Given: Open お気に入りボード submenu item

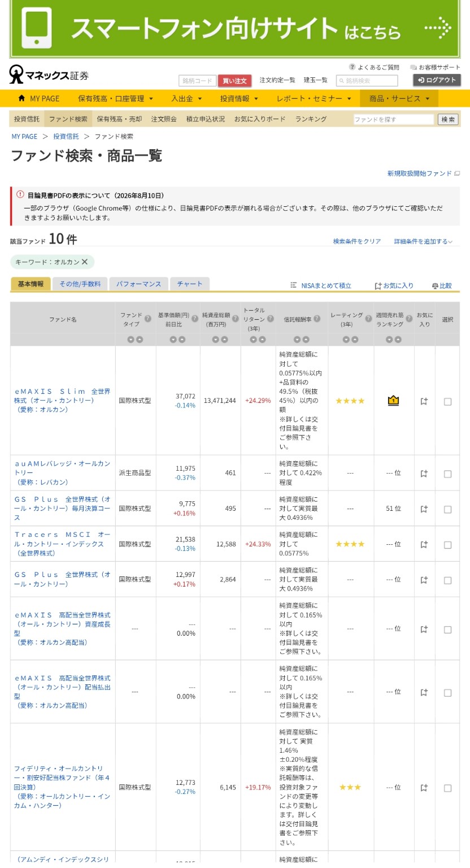Looking at the screenshot, I should 260,119.
